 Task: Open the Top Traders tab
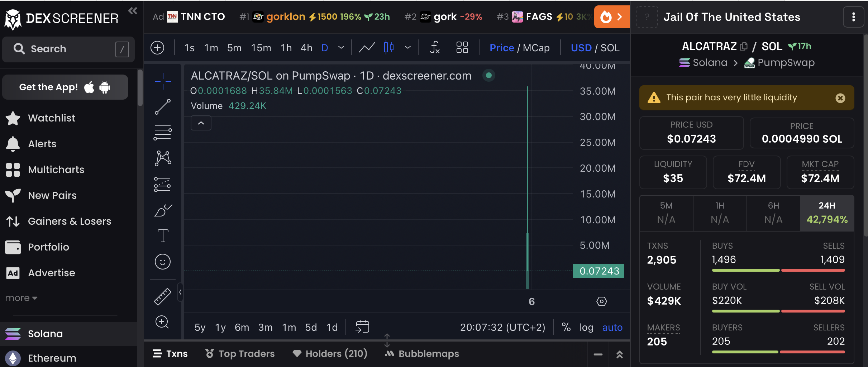coord(240,354)
